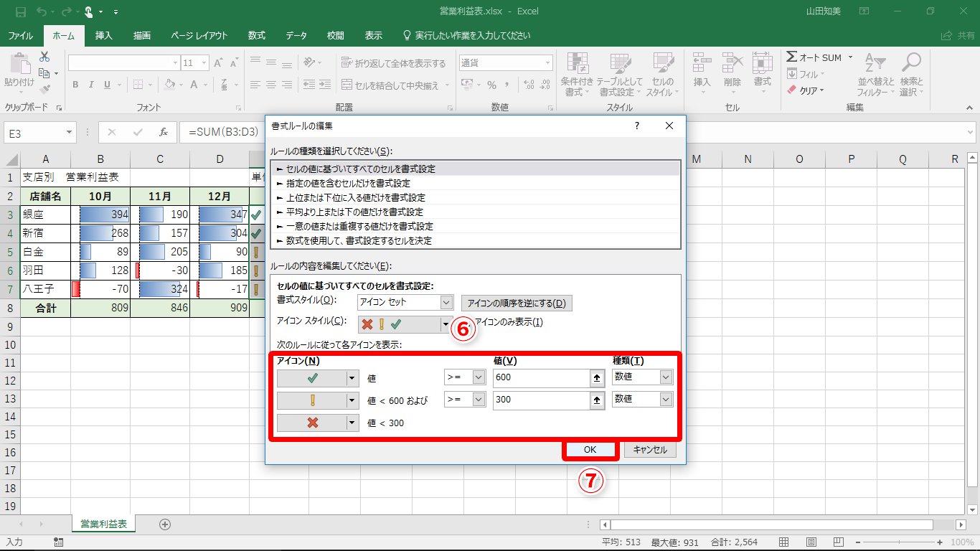Screen dimensions: 980x551
Task: Switch to the 数式 ribbon tab
Action: [x=257, y=35]
